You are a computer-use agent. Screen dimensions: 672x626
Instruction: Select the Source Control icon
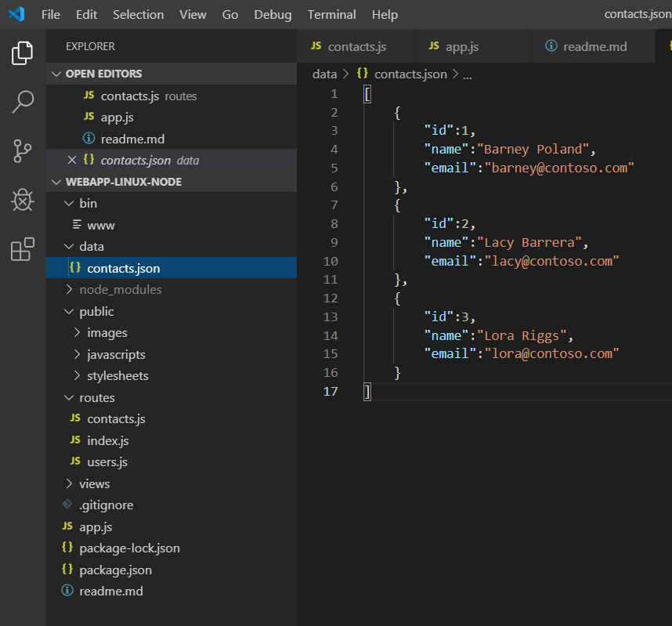pos(22,151)
